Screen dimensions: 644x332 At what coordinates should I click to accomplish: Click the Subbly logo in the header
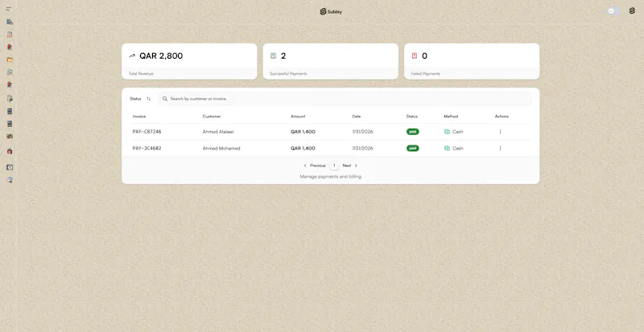(x=331, y=11)
